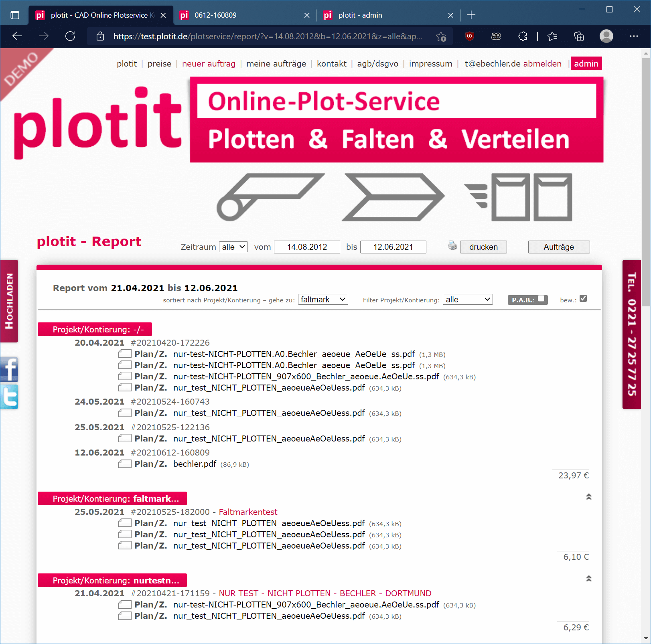Click the uBlock Origin toolbar icon
This screenshot has height=644, width=651.
pos(469,36)
